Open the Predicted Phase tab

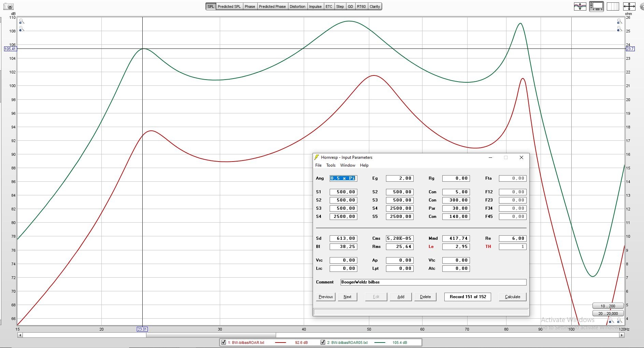pyautogui.click(x=272, y=6)
